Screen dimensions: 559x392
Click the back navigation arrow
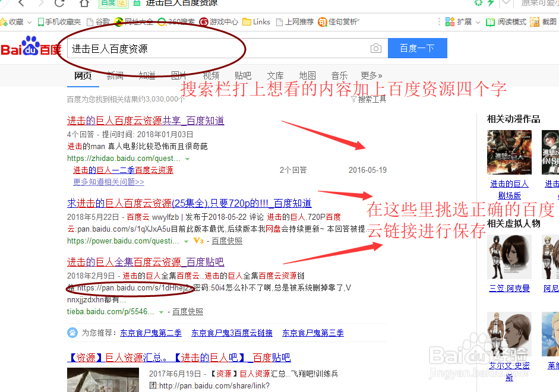point(20,4)
